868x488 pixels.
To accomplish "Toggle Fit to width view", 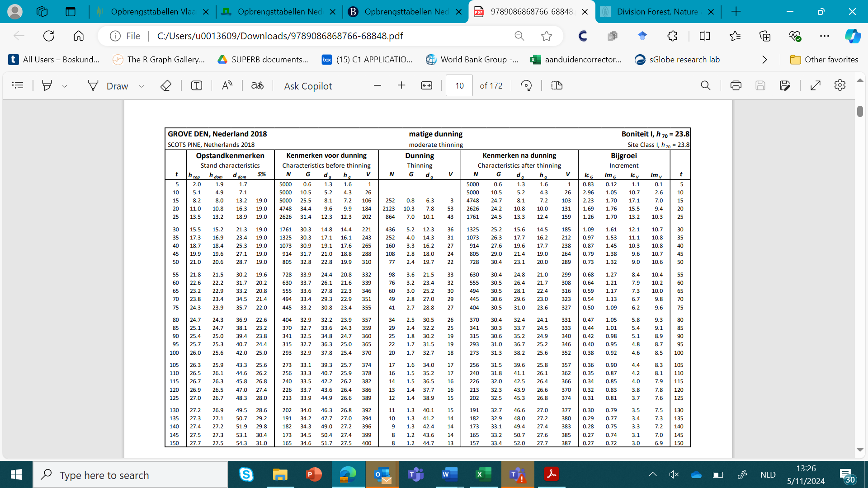I will tap(426, 85).
